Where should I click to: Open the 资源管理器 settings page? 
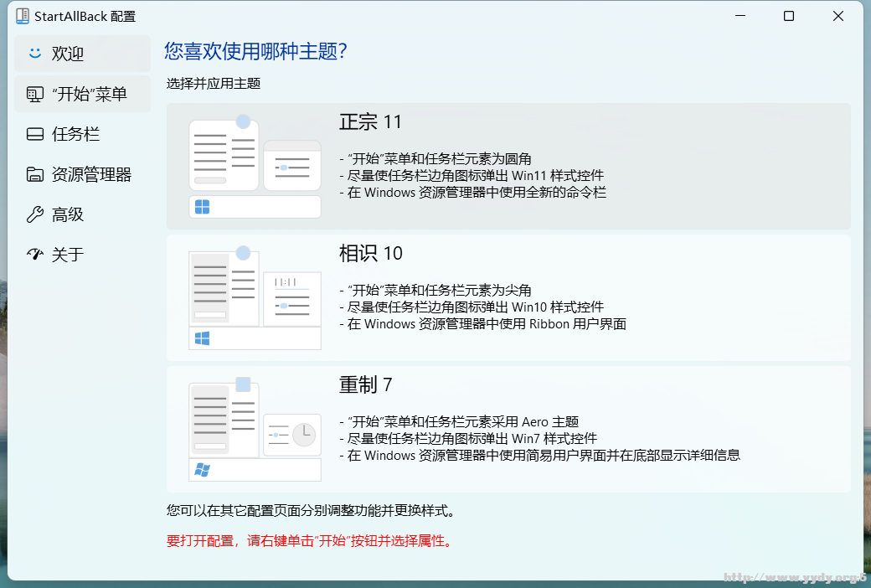[x=82, y=174]
